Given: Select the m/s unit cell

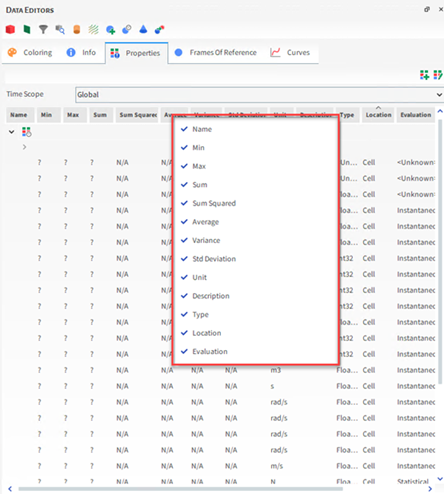Looking at the screenshot, I should [277, 466].
